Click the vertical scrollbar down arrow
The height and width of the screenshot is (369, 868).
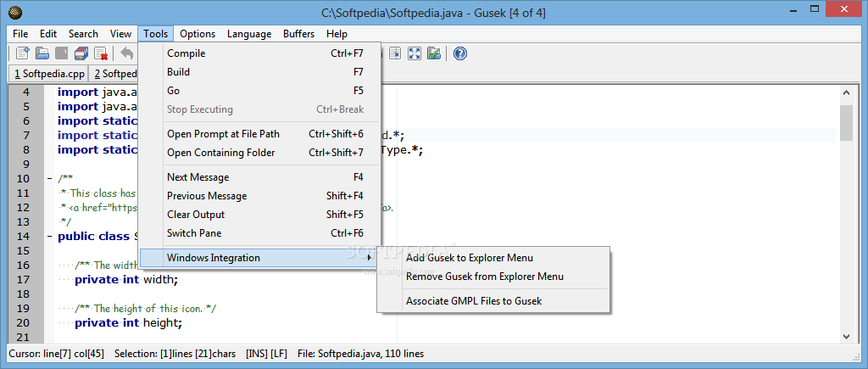tap(846, 336)
